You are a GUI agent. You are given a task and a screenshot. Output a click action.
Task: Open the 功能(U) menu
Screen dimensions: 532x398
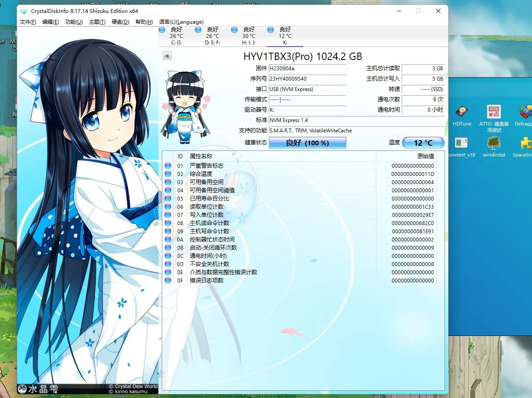click(x=74, y=22)
